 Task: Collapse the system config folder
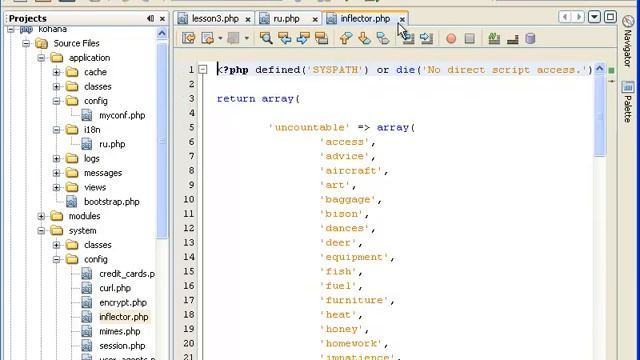[56, 259]
